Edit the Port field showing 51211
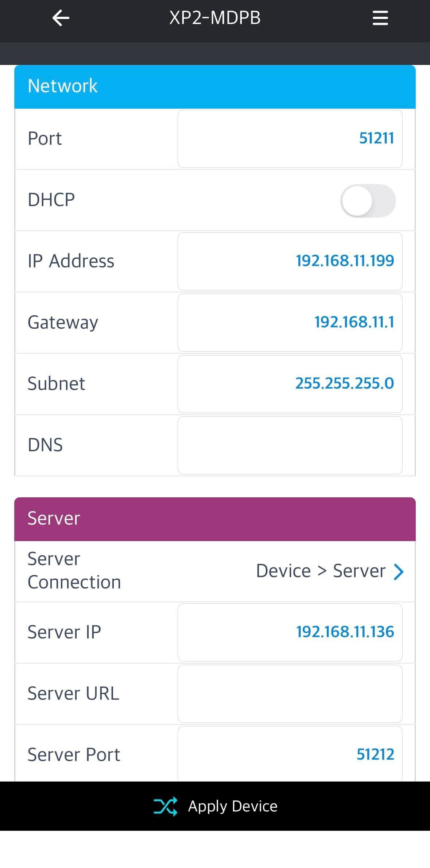The height and width of the screenshot is (868, 430). 290,139
